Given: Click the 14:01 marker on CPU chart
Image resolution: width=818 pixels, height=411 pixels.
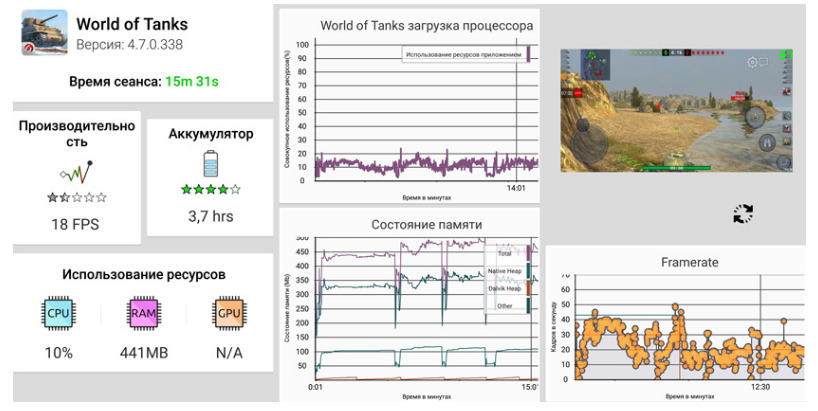Looking at the screenshot, I should click(516, 187).
